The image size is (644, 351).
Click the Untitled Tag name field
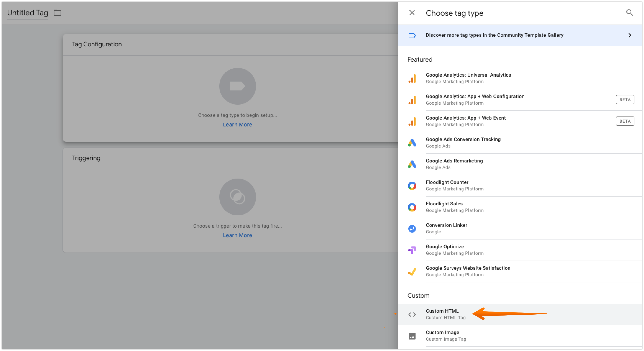point(27,13)
